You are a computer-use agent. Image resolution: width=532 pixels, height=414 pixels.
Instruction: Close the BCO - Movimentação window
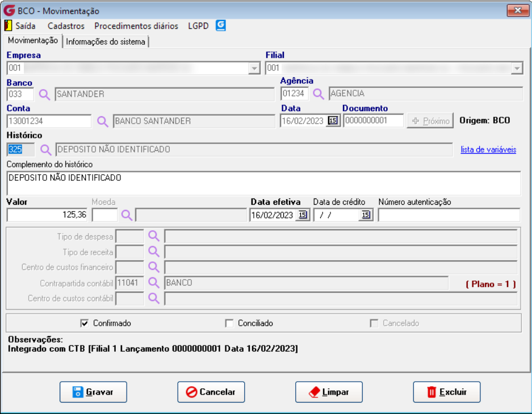[x=518, y=10]
